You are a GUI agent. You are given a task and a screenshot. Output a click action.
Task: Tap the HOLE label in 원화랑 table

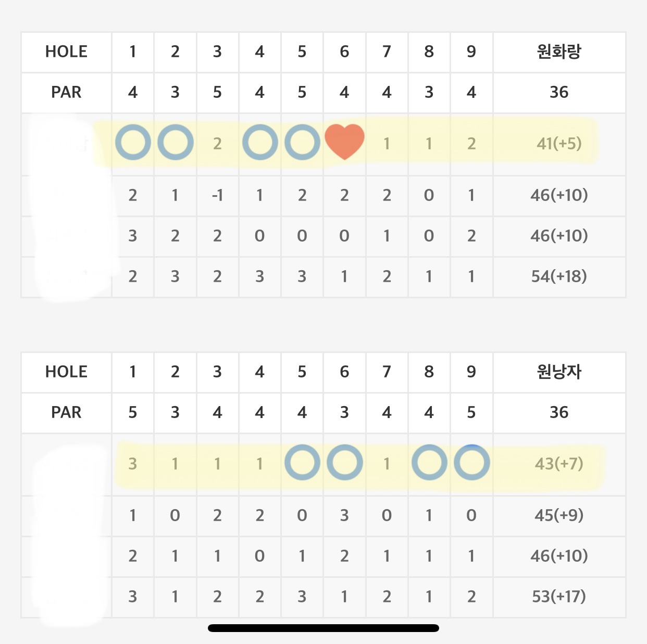click(66, 52)
